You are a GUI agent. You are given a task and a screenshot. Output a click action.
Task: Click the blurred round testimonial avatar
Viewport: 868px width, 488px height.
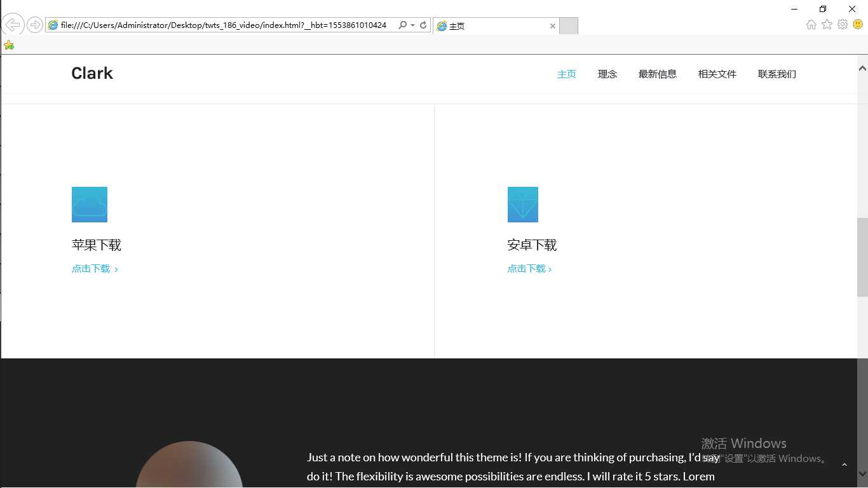pos(189,464)
